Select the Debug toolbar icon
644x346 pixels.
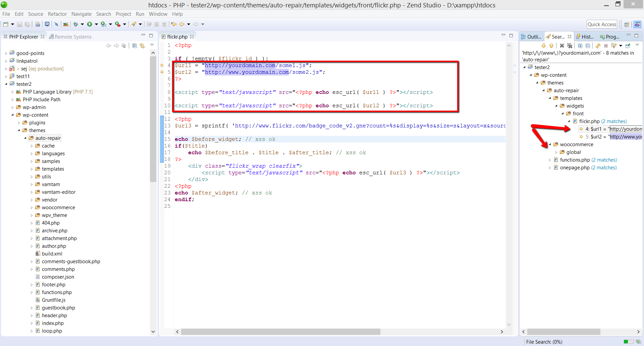click(x=76, y=24)
